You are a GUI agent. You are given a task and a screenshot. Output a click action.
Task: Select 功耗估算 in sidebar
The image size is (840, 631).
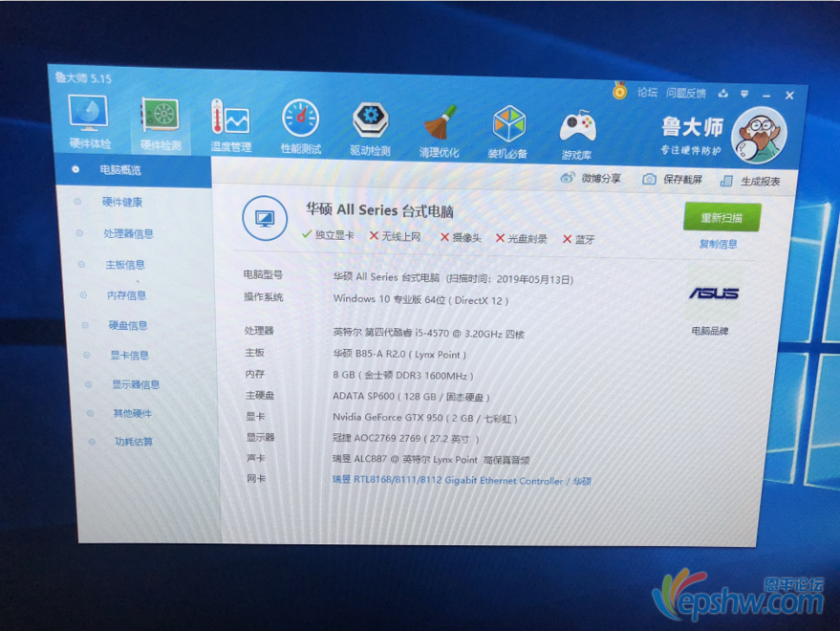134,441
